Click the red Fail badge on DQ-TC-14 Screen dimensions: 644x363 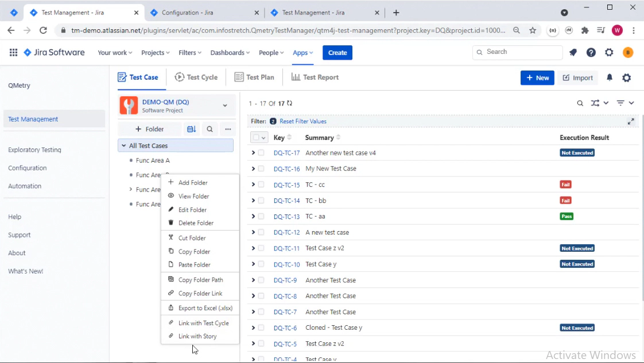pos(565,200)
